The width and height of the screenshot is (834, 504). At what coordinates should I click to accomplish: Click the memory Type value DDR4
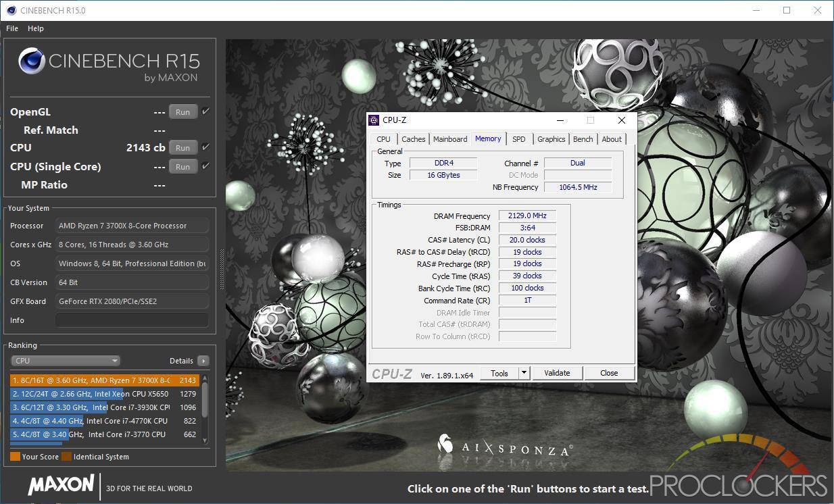point(443,163)
